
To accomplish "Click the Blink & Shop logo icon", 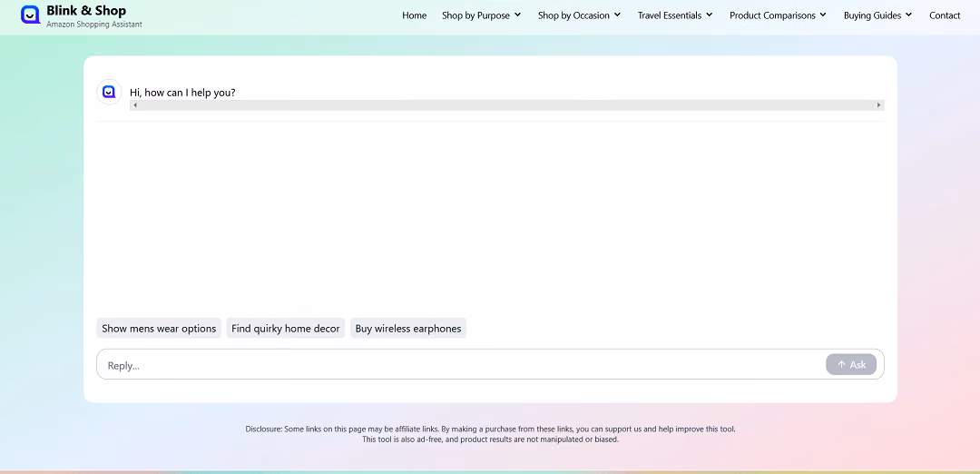I will point(31,15).
